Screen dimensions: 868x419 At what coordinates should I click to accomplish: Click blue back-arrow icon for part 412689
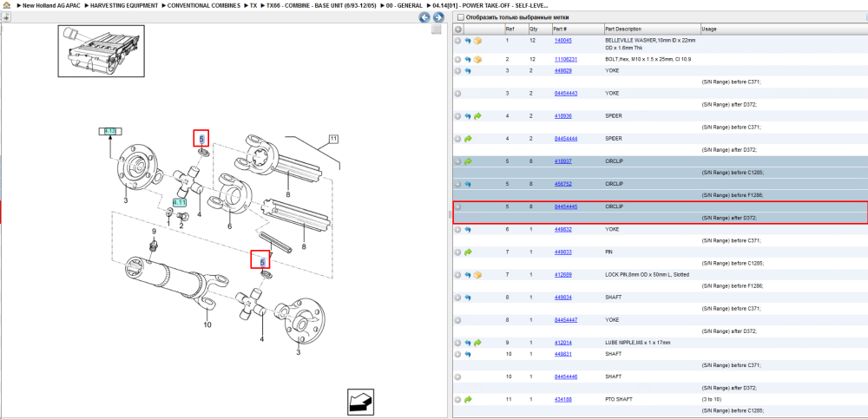click(x=468, y=275)
